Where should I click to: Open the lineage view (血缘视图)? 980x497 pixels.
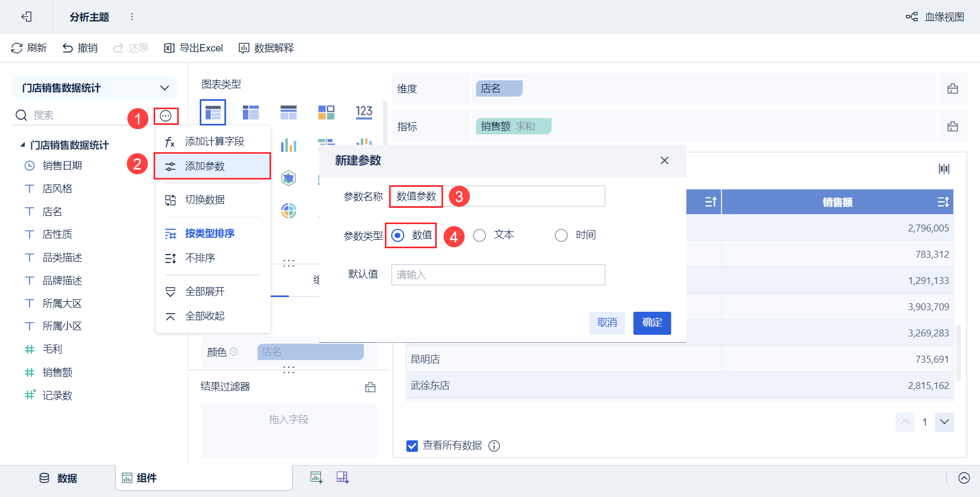click(935, 17)
